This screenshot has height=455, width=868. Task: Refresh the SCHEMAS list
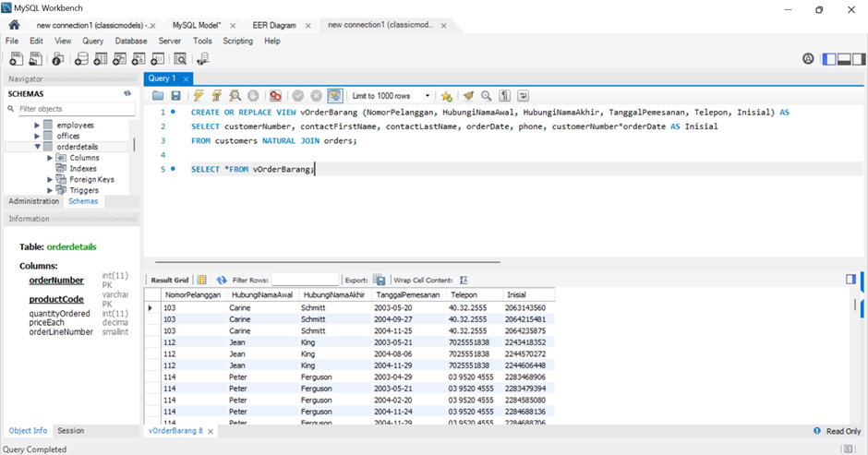pos(127,93)
